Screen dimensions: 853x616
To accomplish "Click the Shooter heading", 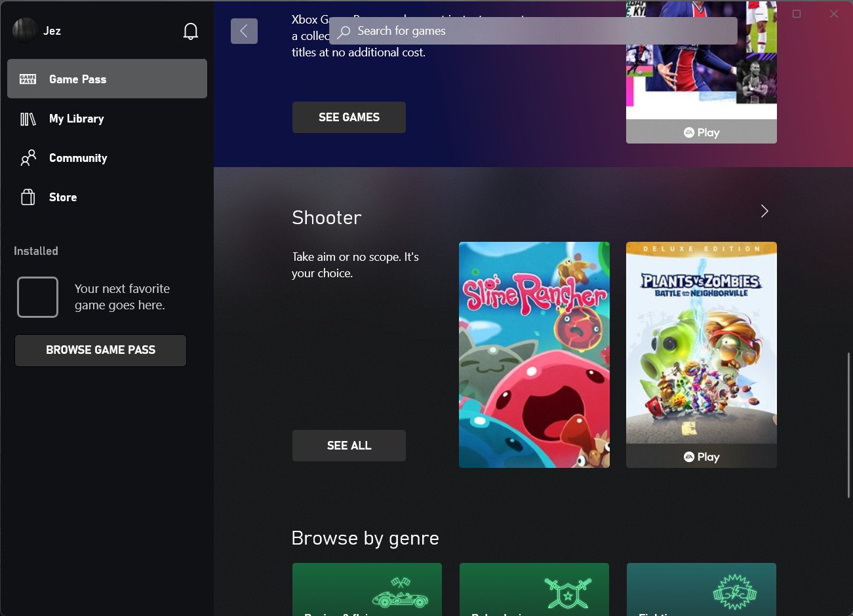I will coord(327,218).
